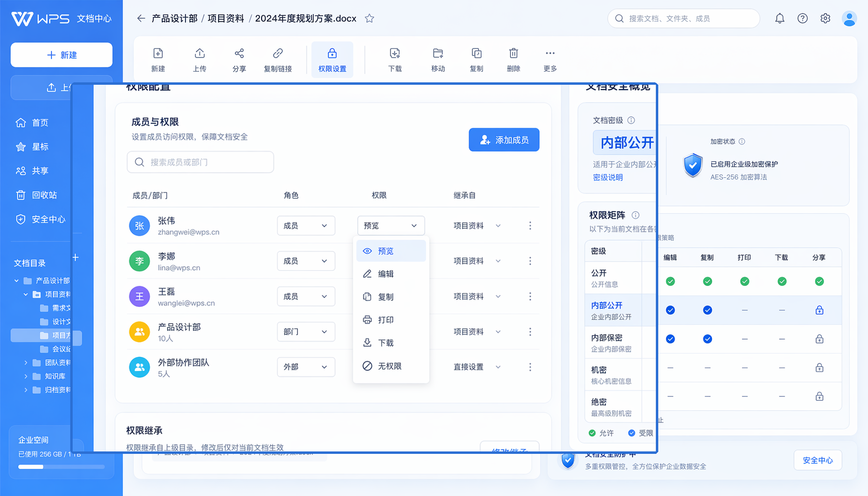This screenshot has width=868, height=496.
Task: Open more options for 张伟 row
Action: coord(530,226)
